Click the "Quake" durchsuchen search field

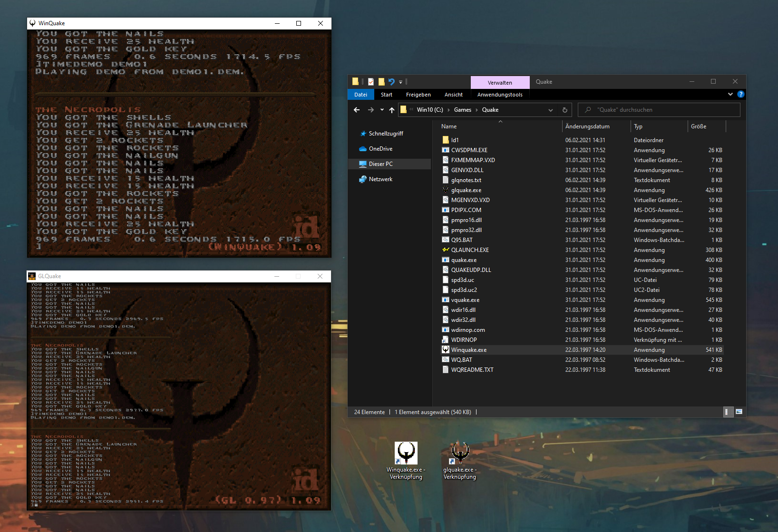coord(659,110)
